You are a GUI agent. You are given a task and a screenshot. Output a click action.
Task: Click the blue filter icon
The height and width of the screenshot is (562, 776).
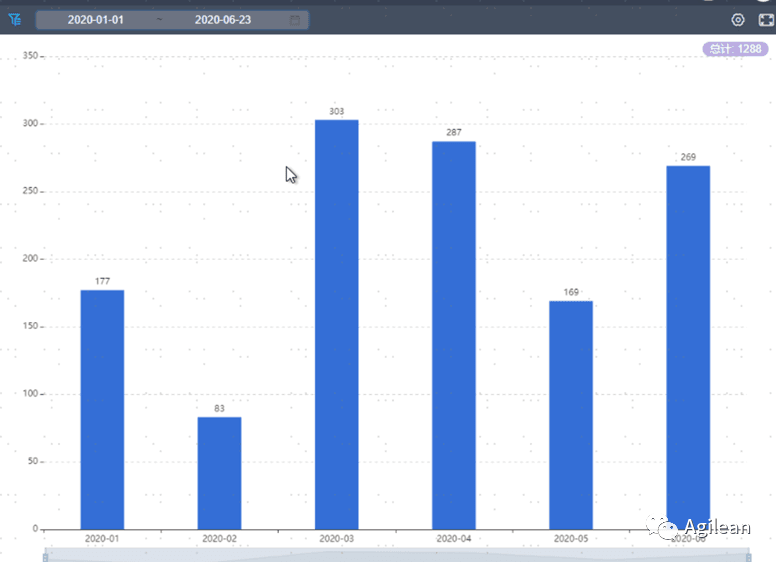point(15,20)
